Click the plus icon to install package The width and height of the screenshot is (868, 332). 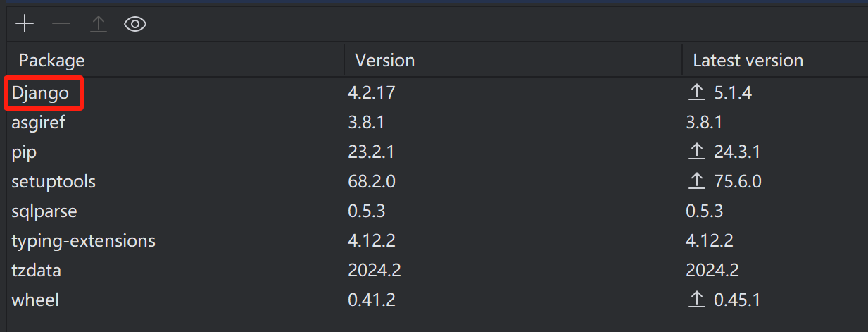25,24
